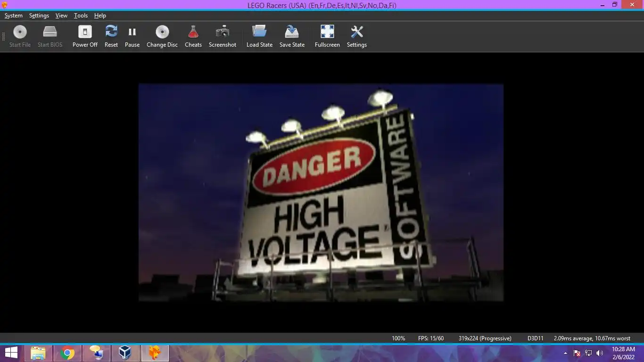Image resolution: width=644 pixels, height=362 pixels.
Task: Click the D3D11 renderer status text
Action: tap(536, 338)
